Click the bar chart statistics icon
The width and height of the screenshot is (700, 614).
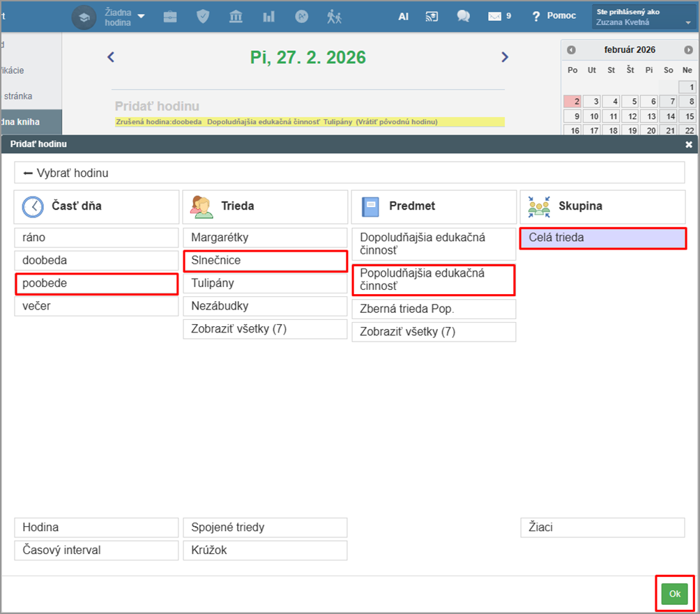(x=268, y=16)
